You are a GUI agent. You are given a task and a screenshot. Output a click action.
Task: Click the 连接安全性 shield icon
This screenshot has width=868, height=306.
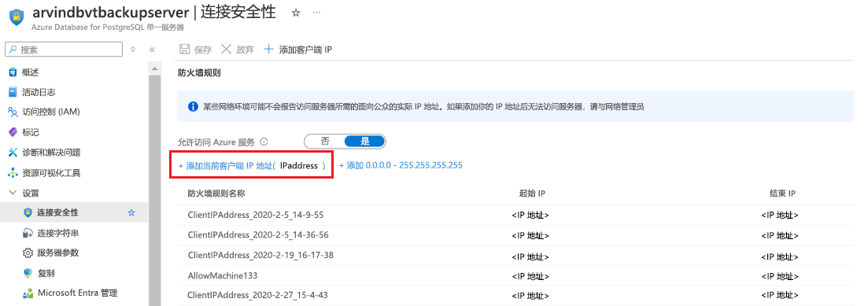pos(28,212)
